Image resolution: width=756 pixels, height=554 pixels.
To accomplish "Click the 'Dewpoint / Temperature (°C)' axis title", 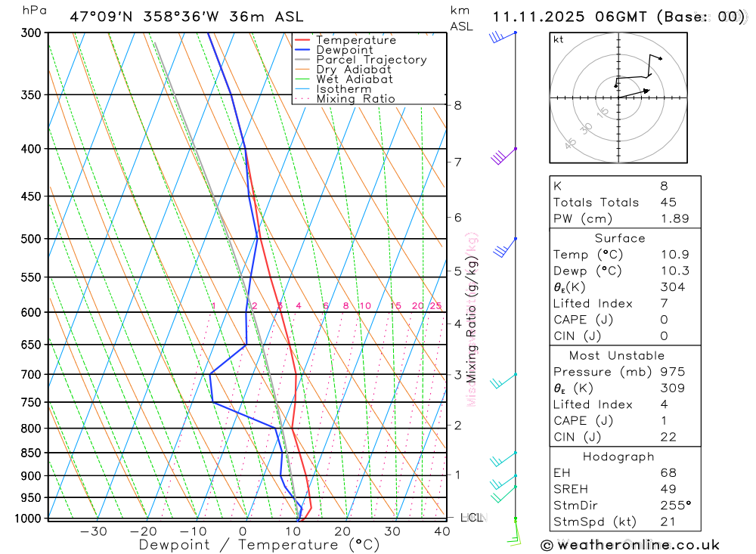I will 259,545.
